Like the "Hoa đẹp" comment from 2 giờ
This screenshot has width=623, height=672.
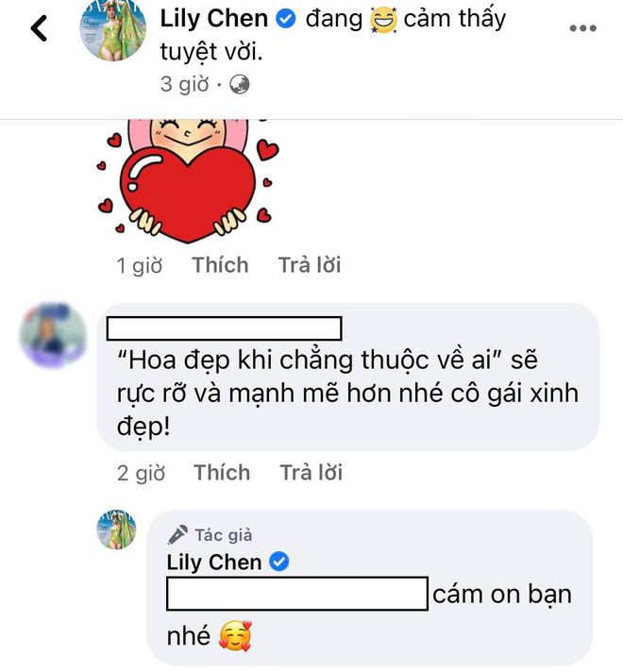tap(222, 473)
